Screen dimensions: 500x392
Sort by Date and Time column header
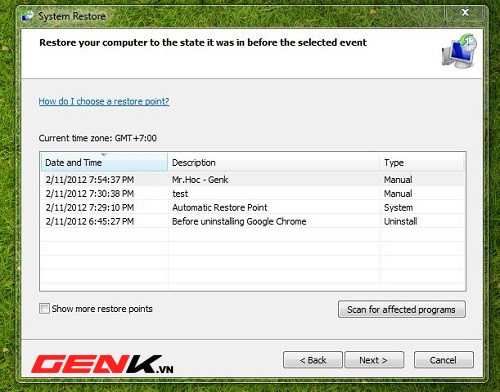[x=104, y=163]
